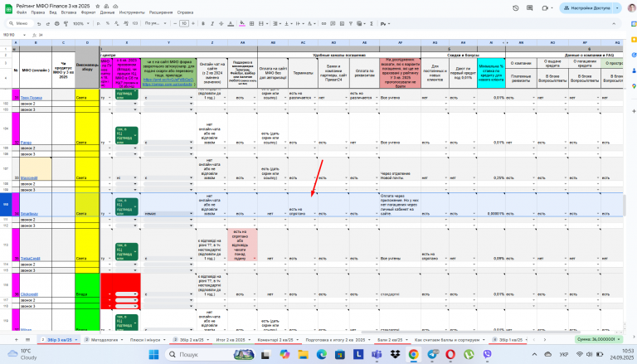Open the borders tool

(251, 23)
